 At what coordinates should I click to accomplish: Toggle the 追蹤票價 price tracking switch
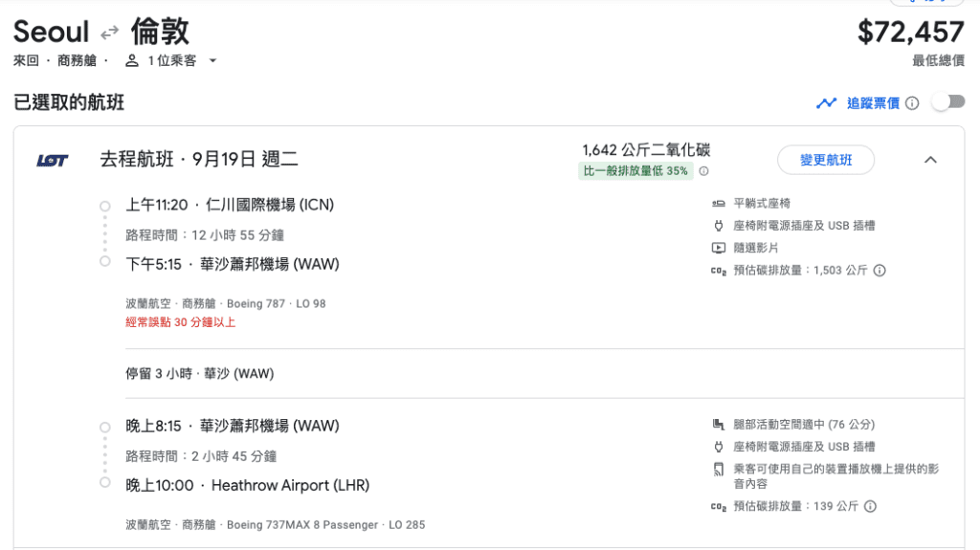(948, 102)
